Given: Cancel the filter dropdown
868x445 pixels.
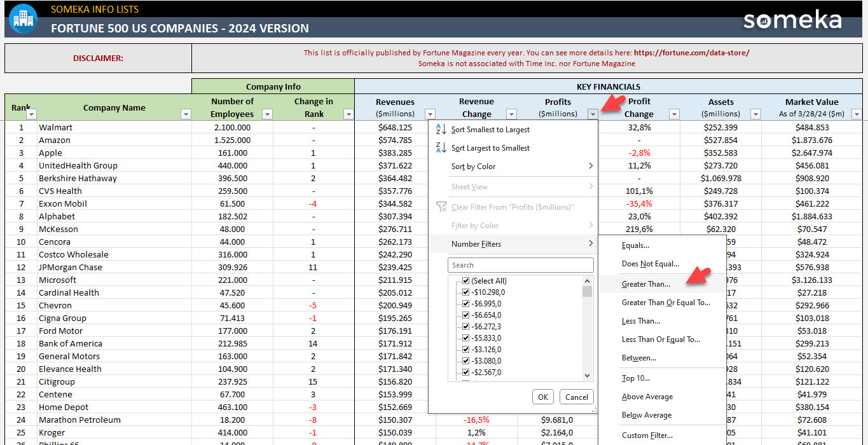Looking at the screenshot, I should coord(577,397).
